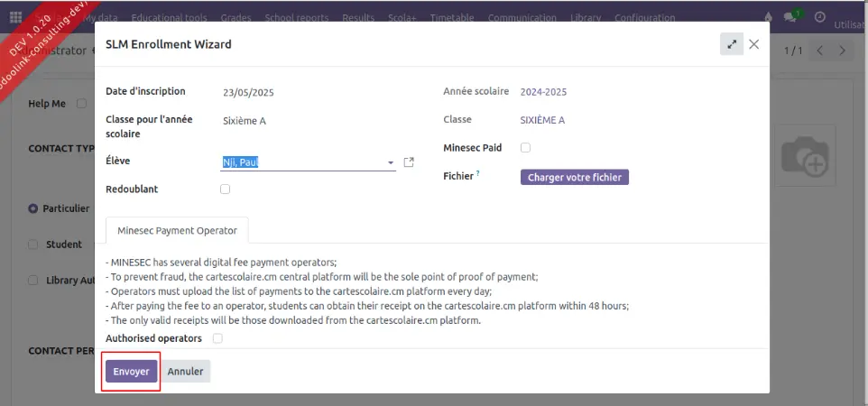This screenshot has width=868, height=406.
Task: Open the apps grid menu icon
Action: (15, 17)
